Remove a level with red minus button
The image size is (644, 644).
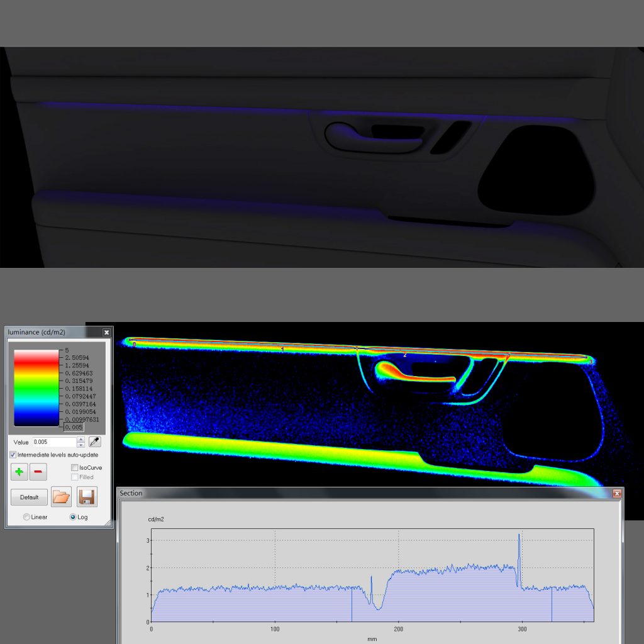[38, 471]
